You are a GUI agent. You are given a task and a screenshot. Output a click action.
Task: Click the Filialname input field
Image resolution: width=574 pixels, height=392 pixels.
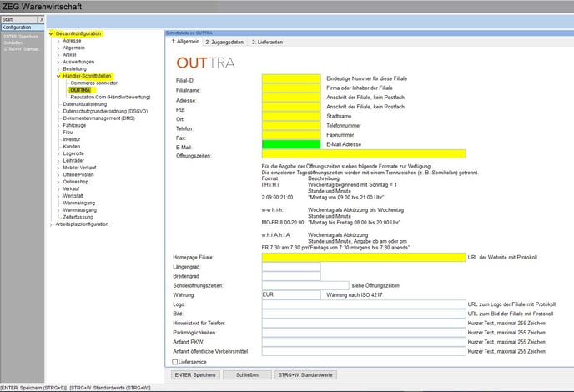point(291,88)
